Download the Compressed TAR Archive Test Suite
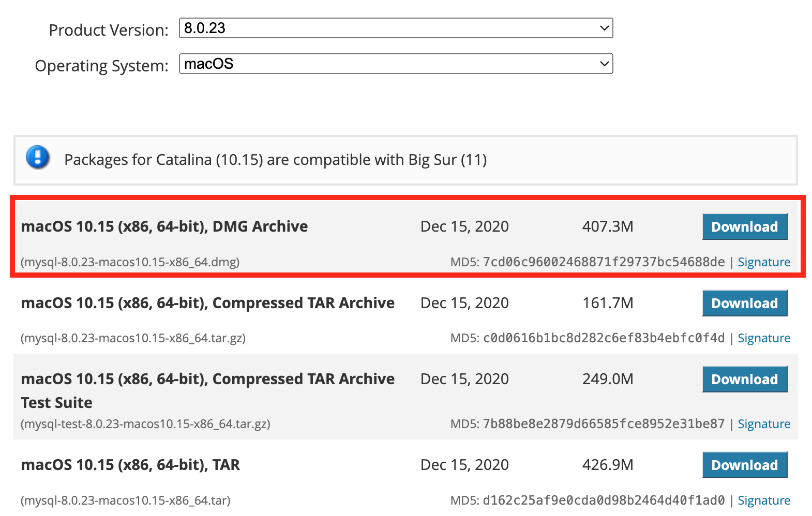This screenshot has height=516, width=812. (x=744, y=379)
